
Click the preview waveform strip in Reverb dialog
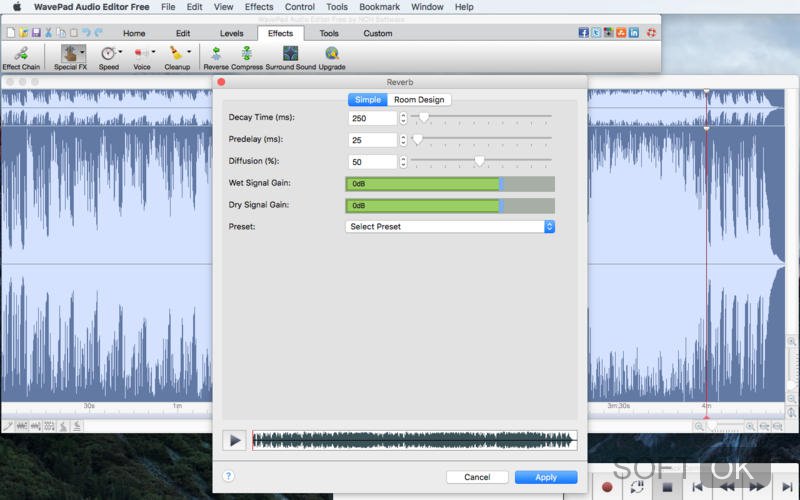(414, 440)
